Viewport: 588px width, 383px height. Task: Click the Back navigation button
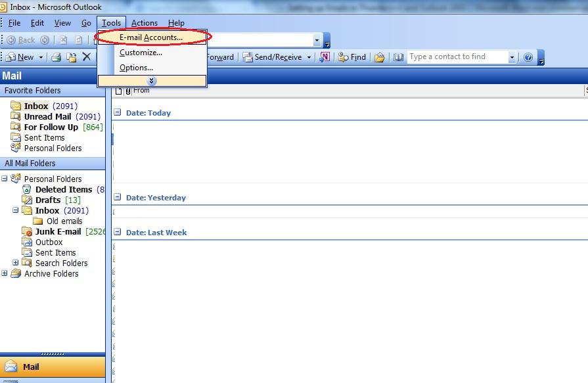pyautogui.click(x=22, y=40)
